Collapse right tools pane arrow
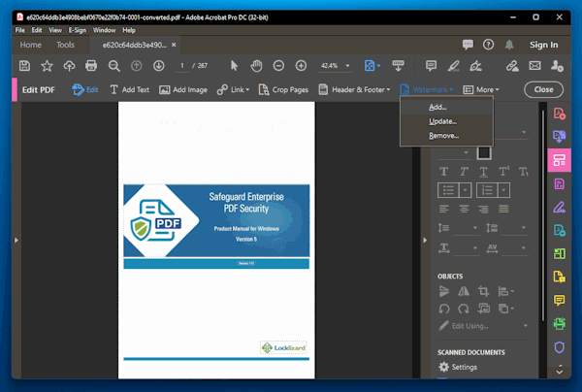Screen dimensions: 582x392 (425, 241)
